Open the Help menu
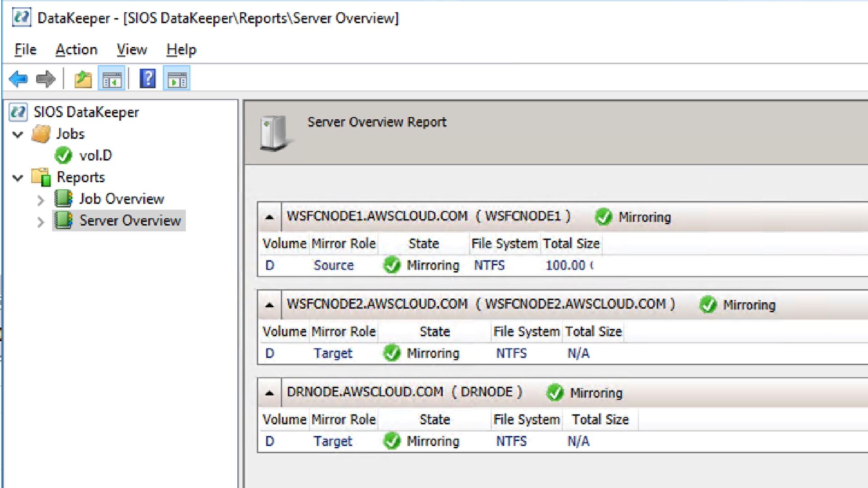Viewport: 868px width, 488px height. click(x=181, y=49)
